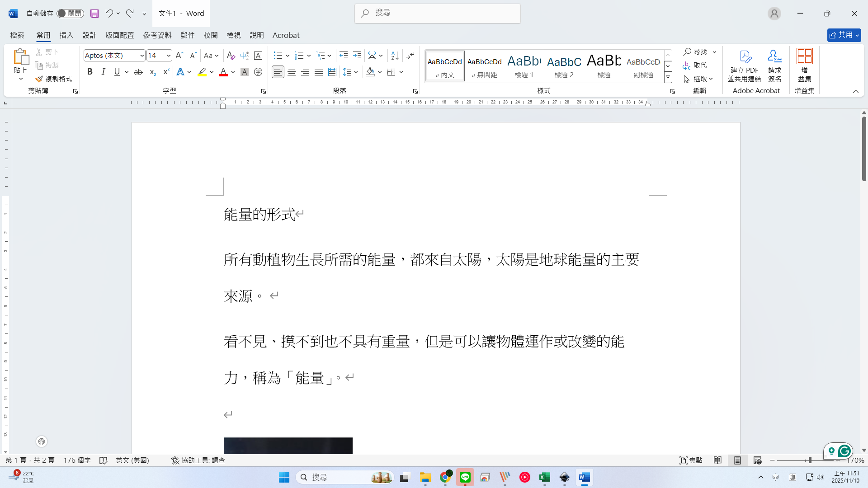Open the line spacing dropdown
The image size is (868, 488).
pyautogui.click(x=351, y=72)
